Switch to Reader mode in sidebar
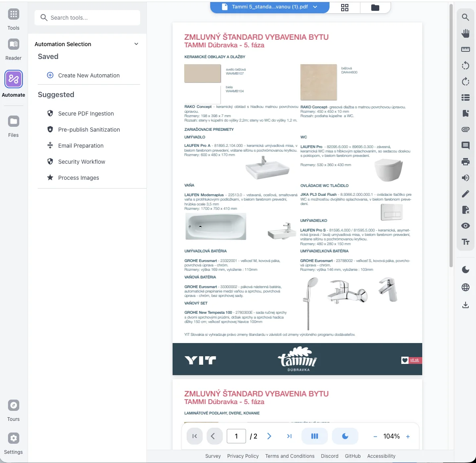This screenshot has height=463, width=476. click(13, 44)
